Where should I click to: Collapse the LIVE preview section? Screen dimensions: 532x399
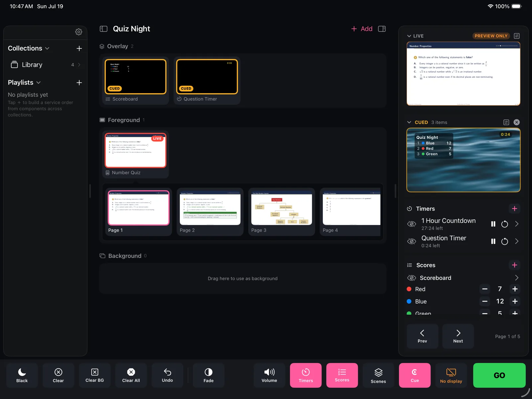pos(409,36)
